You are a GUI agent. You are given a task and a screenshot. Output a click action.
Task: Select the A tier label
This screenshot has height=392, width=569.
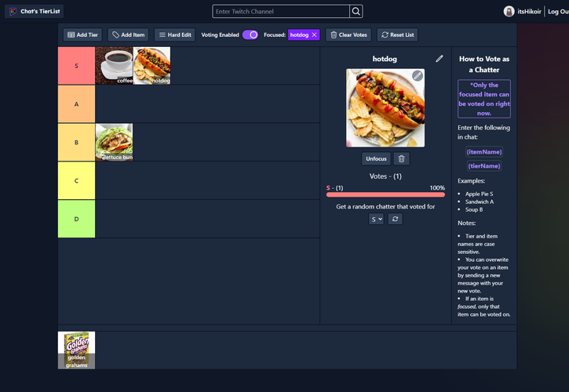[x=77, y=104]
